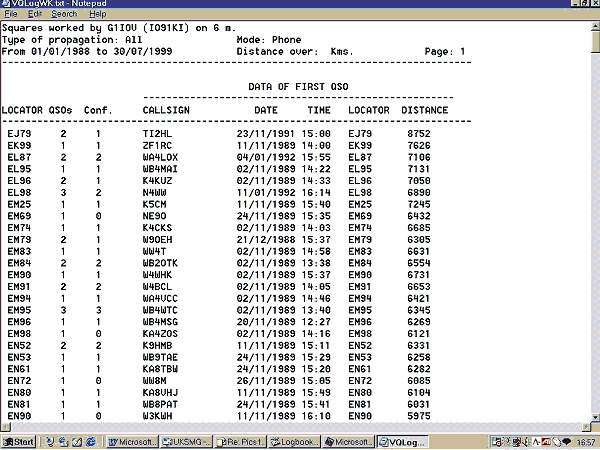Click the callsign W3KWH
Image resolution: width=600 pixels, height=450 pixels.
157,416
